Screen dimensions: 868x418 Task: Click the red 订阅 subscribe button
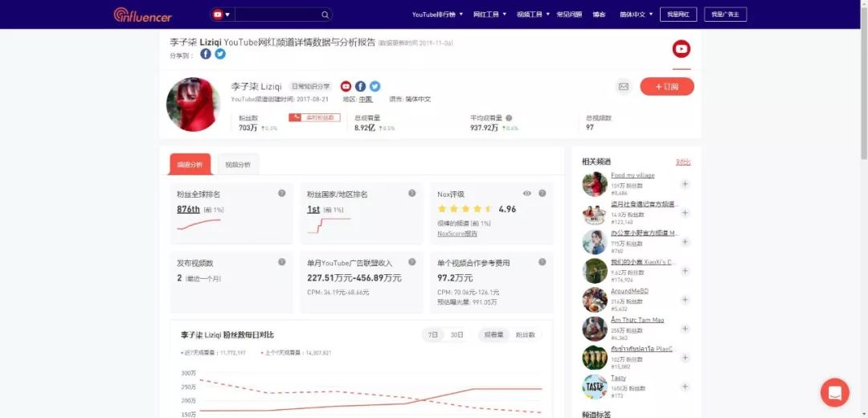667,86
